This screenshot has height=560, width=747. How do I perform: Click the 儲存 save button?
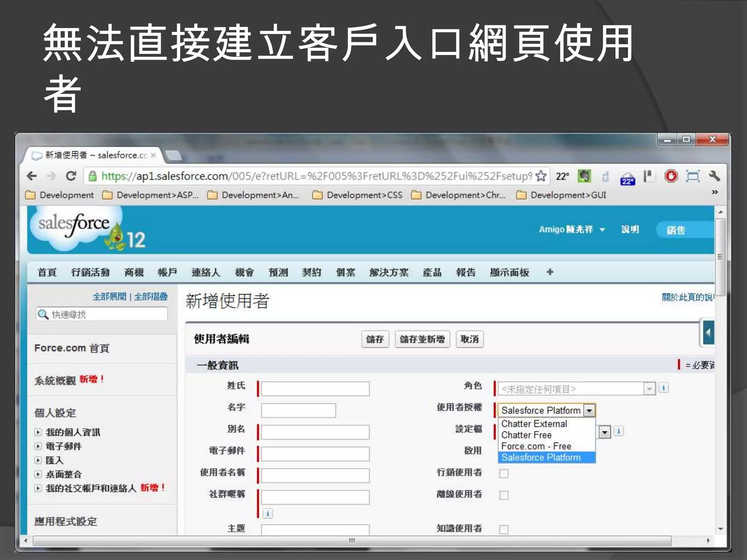pyautogui.click(x=375, y=339)
